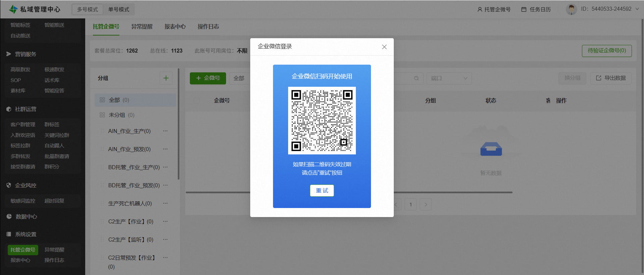Viewport: 644px width, 275px height.
Task: Open more options for BD托管_作业_生产(0)
Action: pos(165,167)
